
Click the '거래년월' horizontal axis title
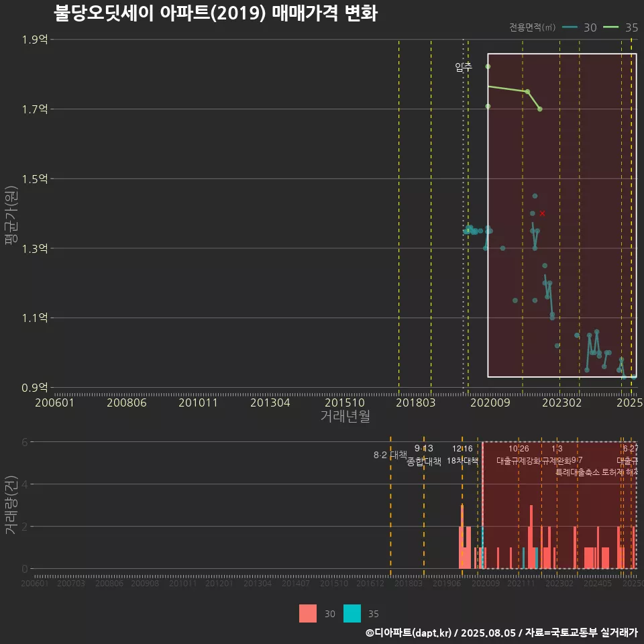pos(345,416)
